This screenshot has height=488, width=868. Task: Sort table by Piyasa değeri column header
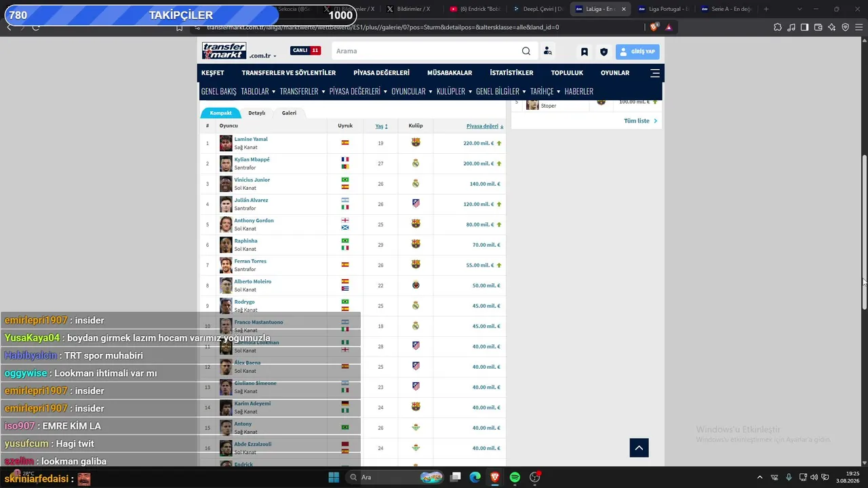pos(485,126)
